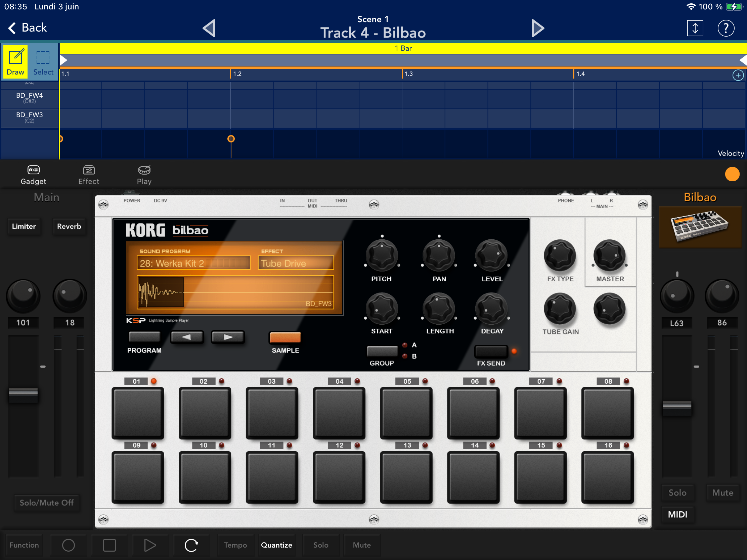Tap the Back button
The width and height of the screenshot is (747, 560).
tap(28, 28)
